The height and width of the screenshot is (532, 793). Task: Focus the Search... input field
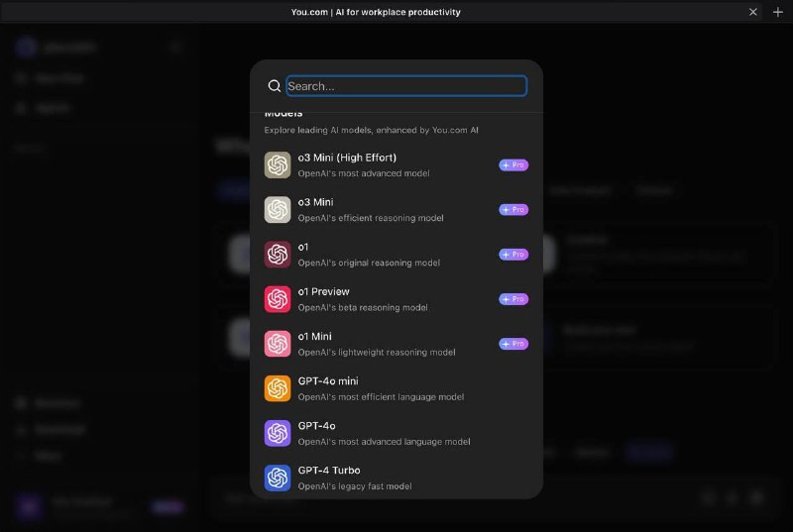coord(406,86)
